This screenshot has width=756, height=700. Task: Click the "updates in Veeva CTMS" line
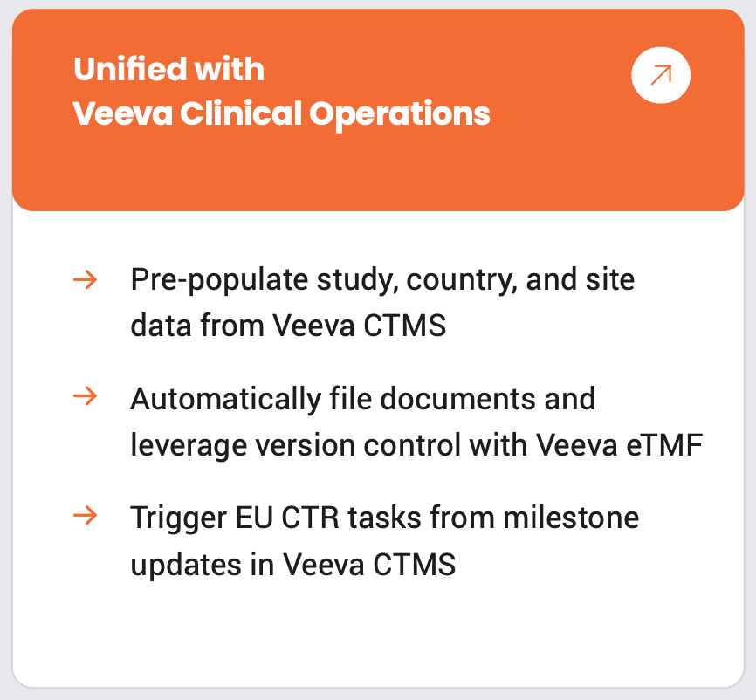[x=292, y=563]
